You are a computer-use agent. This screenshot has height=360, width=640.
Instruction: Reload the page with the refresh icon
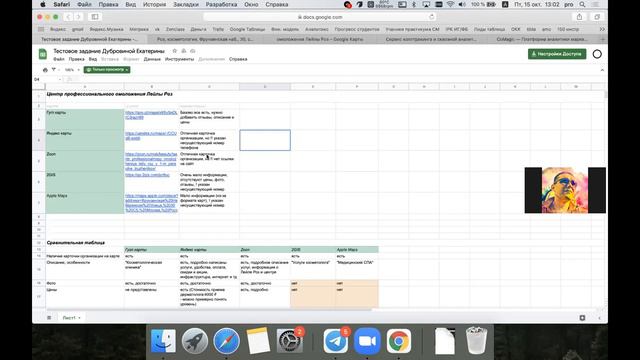(431, 17)
